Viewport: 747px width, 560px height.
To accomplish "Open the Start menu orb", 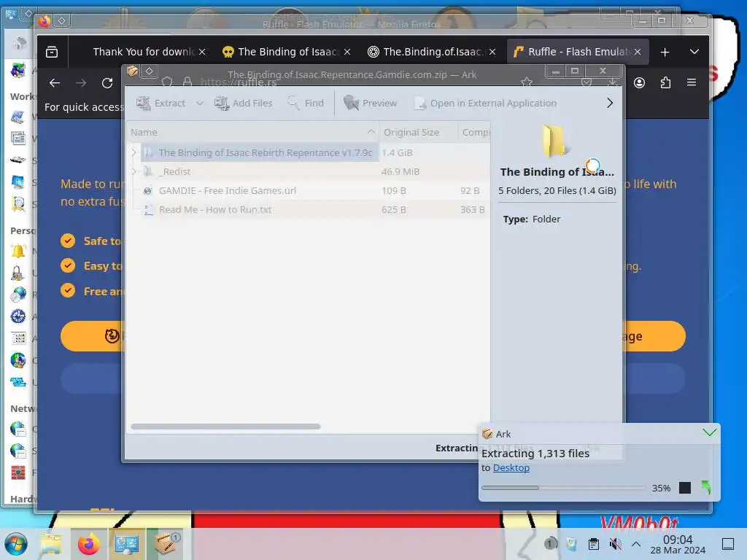I will tap(16, 544).
